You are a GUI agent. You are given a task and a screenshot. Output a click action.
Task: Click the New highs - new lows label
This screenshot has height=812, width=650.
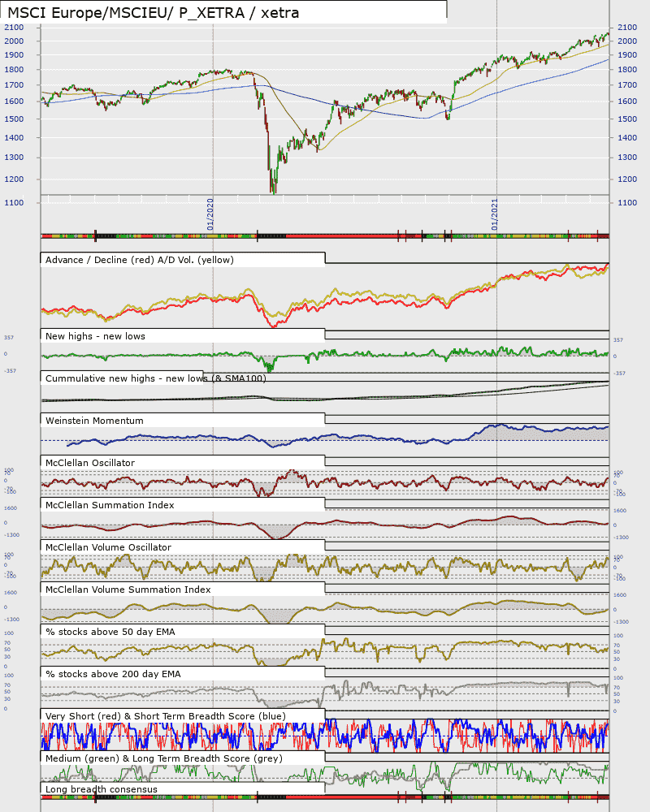click(x=95, y=336)
